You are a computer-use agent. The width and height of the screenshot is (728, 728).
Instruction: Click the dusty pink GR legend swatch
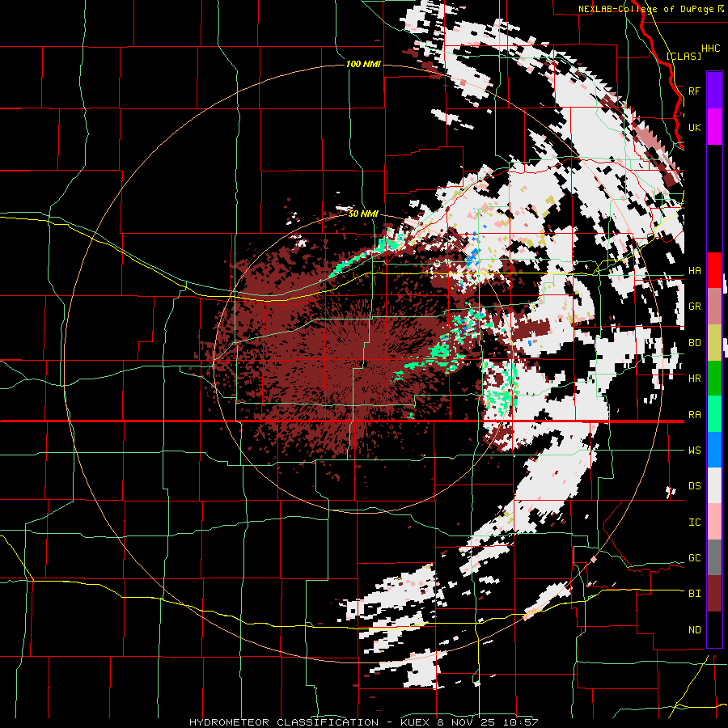click(714, 307)
